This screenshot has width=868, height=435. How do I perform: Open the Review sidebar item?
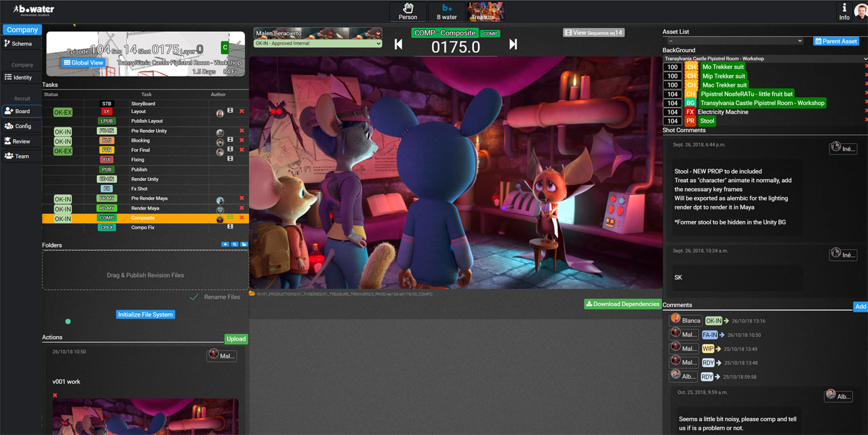[x=22, y=141]
